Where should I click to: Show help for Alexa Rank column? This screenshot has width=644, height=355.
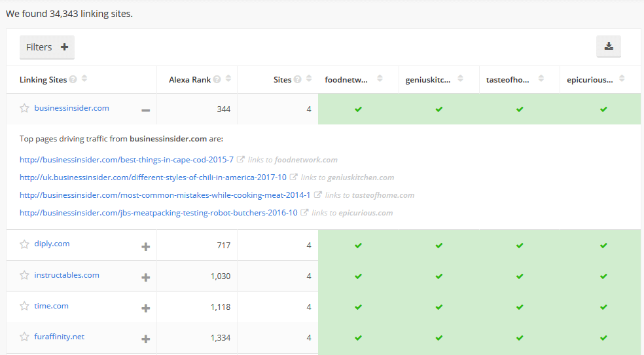(217, 79)
